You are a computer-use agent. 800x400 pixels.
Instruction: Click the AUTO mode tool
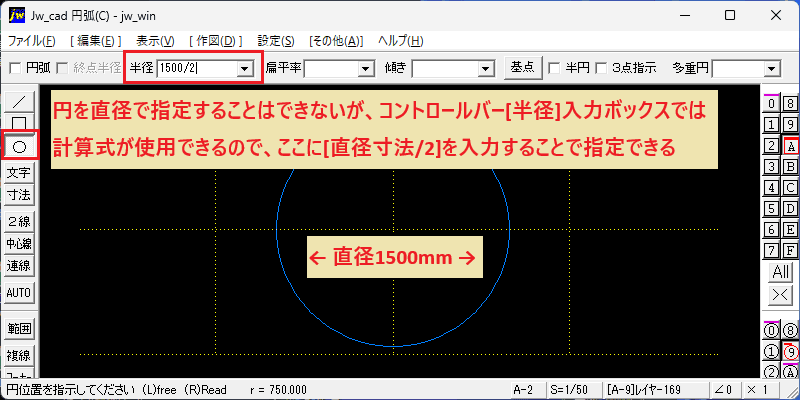[x=19, y=293]
